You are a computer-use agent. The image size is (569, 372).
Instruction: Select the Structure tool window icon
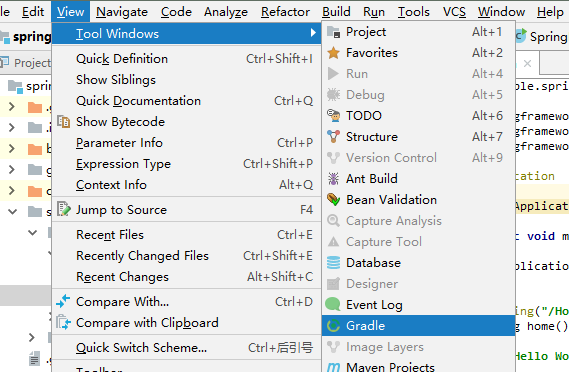[x=333, y=137]
